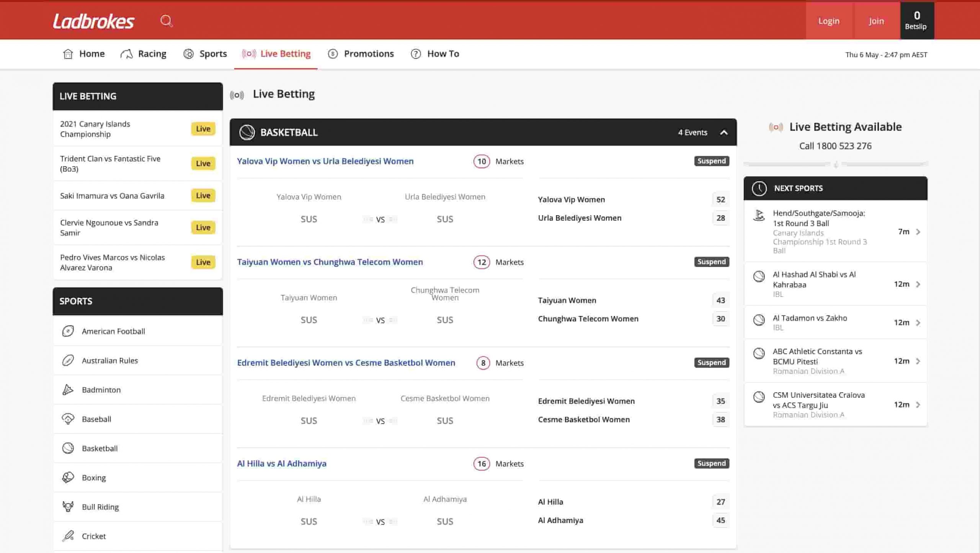Click Suspend badge on Taiyuan Women match
Viewport: 980px width, 553px height.
[711, 262]
